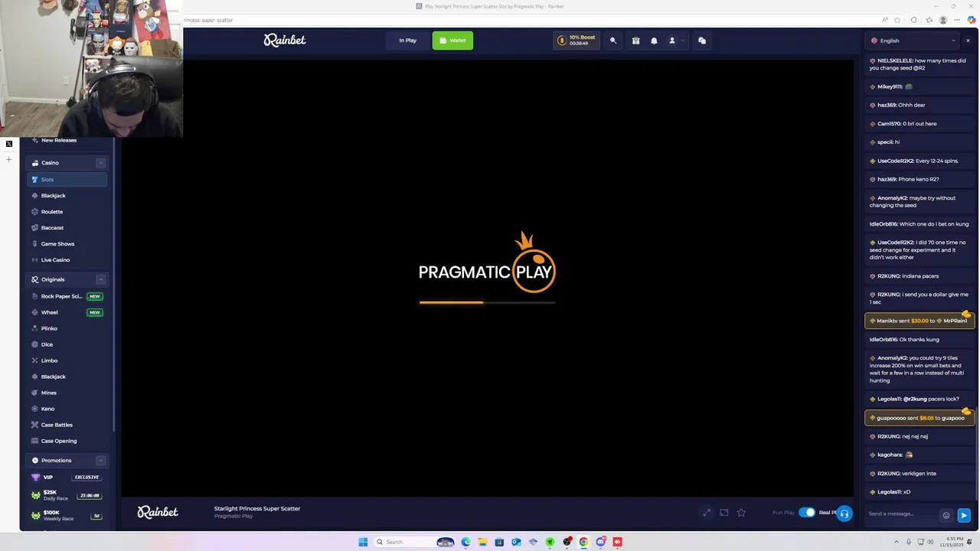Screen dimensions: 980x551
Task: Click the 10% Boost timer badge
Action: [x=577, y=41]
